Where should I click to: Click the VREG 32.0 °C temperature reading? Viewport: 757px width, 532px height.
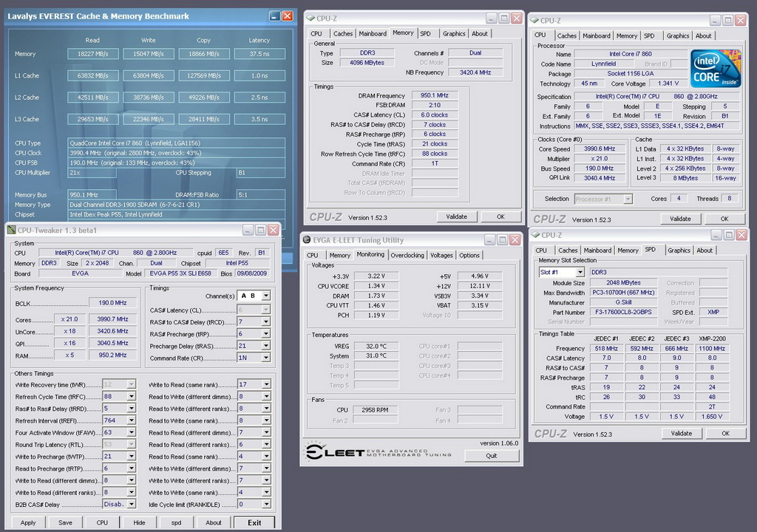pyautogui.click(x=376, y=346)
